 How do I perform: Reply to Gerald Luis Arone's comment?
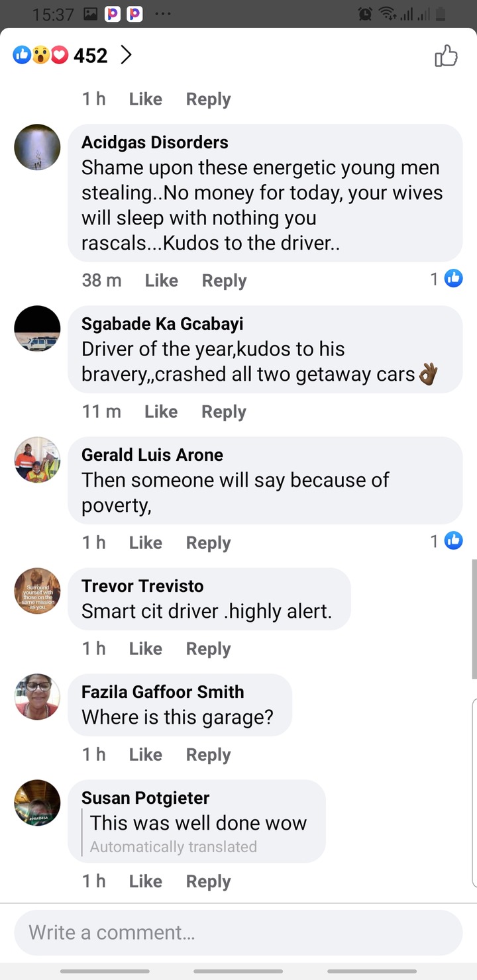click(208, 543)
